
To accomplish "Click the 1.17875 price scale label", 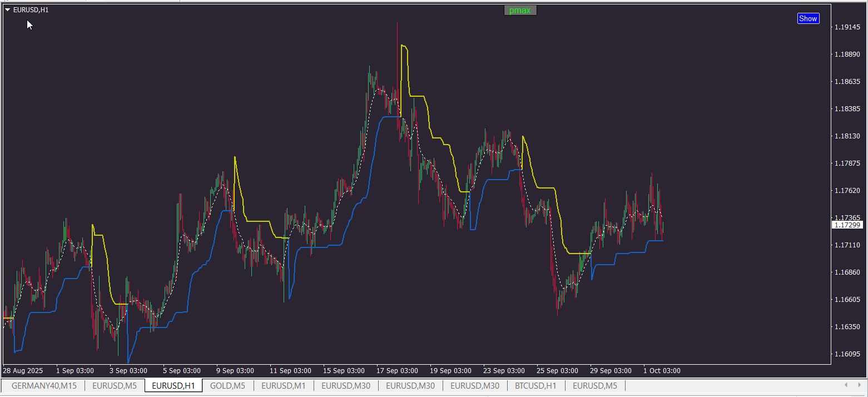I will point(849,163).
